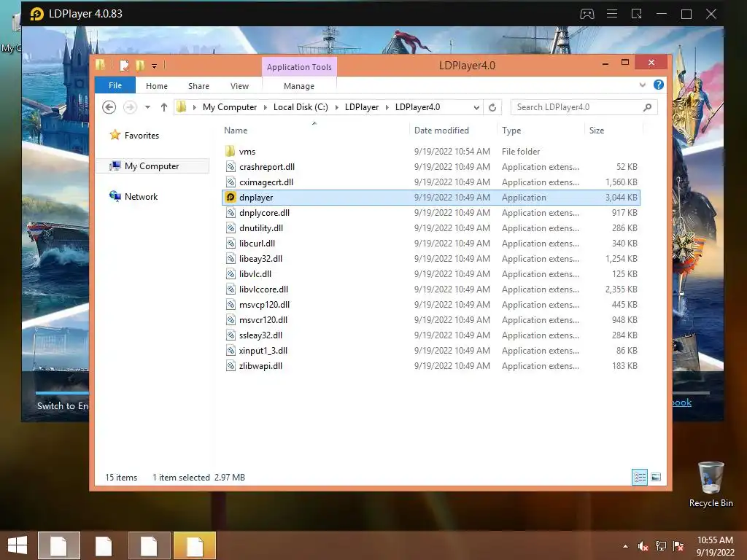Select the zlibwapi.dll file icon

coord(231,366)
